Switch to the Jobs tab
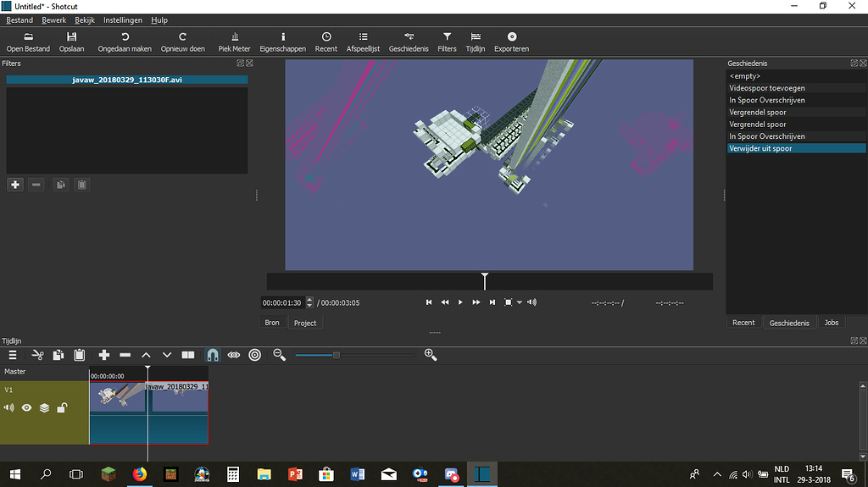 831,323
